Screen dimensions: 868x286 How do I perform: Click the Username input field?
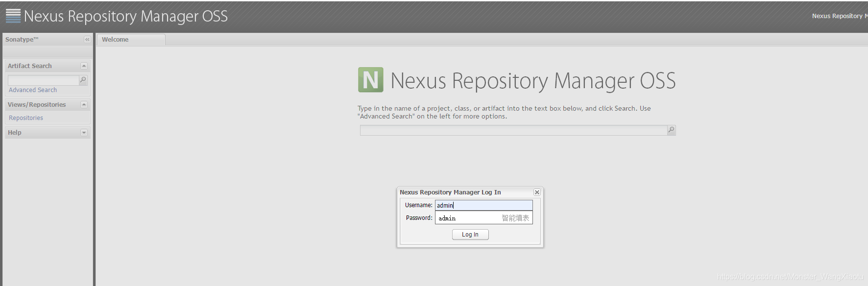tap(484, 205)
